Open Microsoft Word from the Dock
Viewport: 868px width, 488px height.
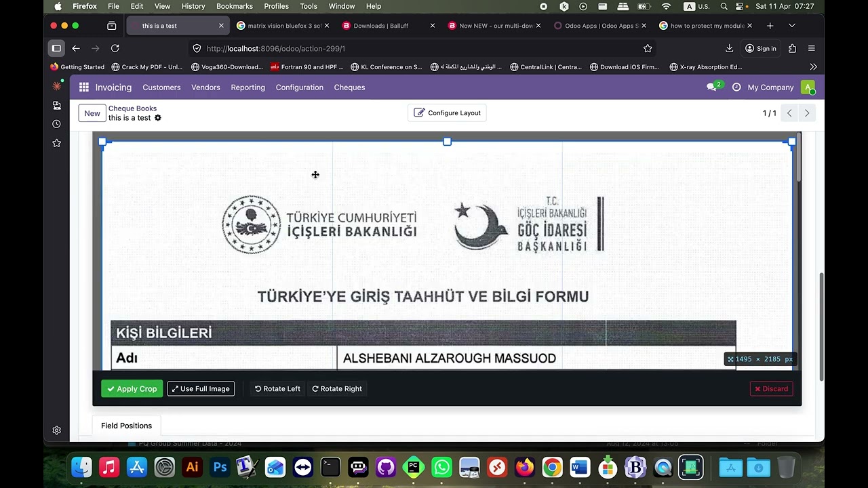[x=580, y=467]
